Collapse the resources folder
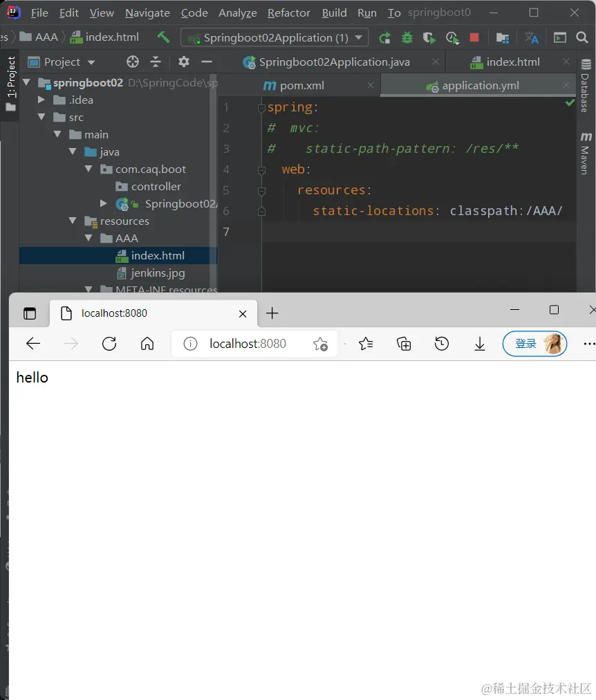This screenshot has height=700, width=596. pos(73,221)
